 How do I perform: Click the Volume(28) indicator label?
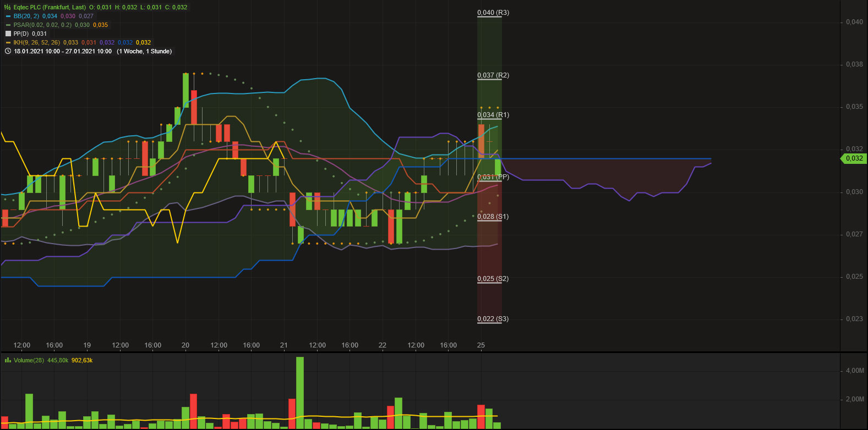29,360
